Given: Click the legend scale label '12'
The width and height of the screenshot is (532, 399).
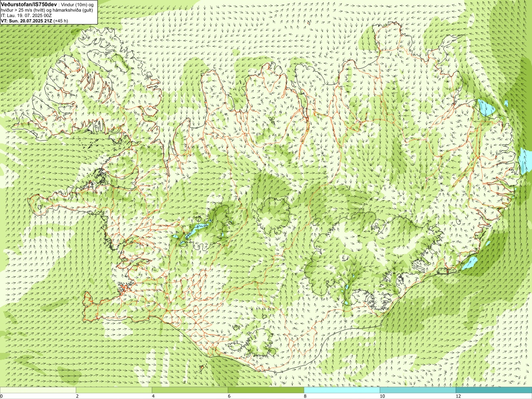Looking at the screenshot, I should [458, 396].
